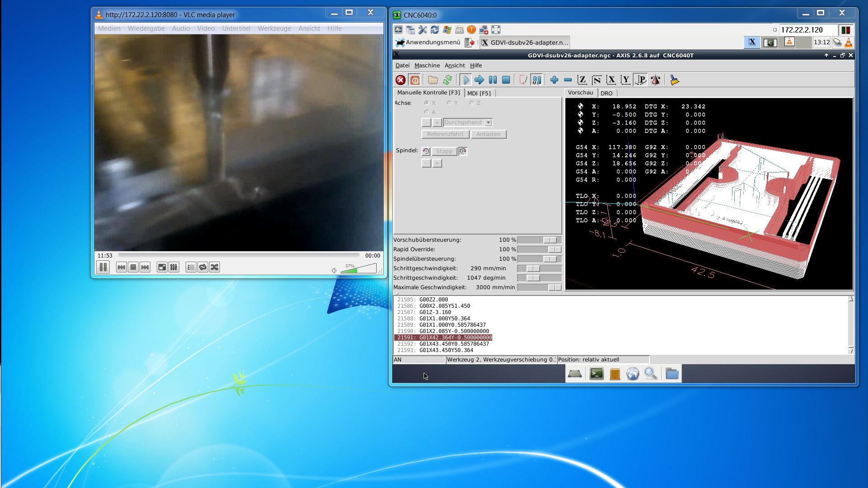Screen dimensions: 868x488
Task: Zoom in the preview with plus icon
Action: (x=554, y=80)
